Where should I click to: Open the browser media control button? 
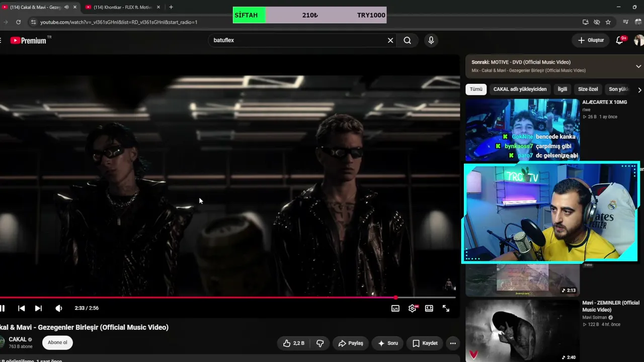coord(625,22)
